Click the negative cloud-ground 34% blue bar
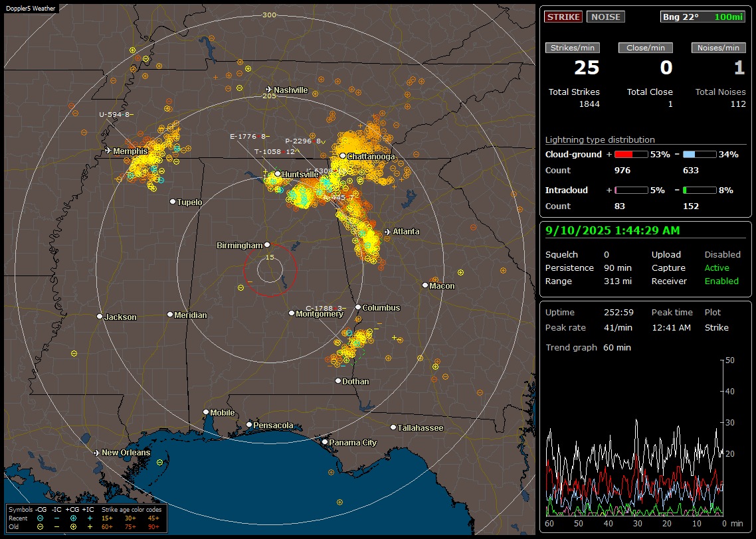The width and height of the screenshot is (756, 539). [x=700, y=155]
